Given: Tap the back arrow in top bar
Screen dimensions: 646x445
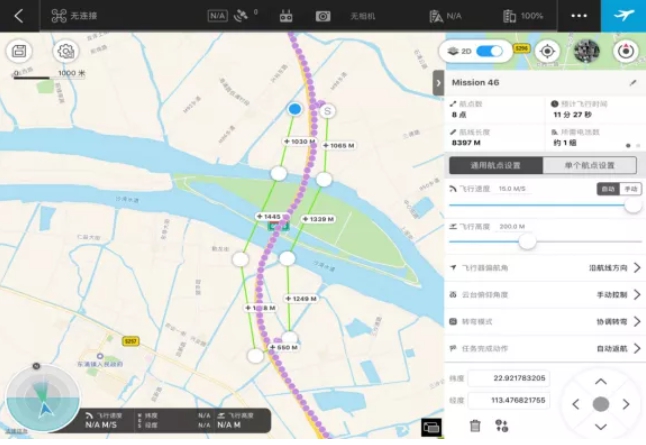Looking at the screenshot, I should 18,16.
